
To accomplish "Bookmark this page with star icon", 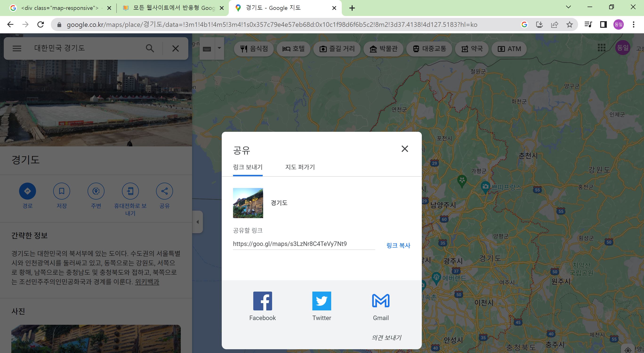I will pos(569,24).
